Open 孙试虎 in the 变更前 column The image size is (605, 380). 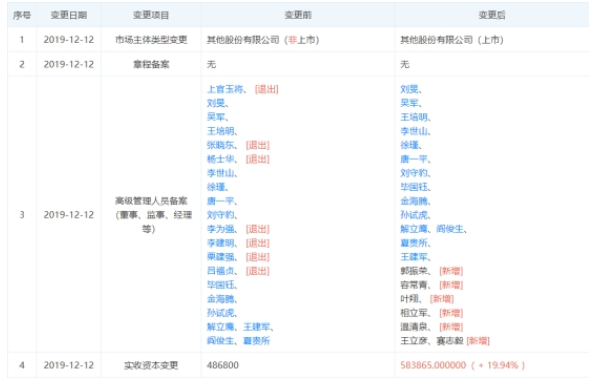(x=221, y=313)
